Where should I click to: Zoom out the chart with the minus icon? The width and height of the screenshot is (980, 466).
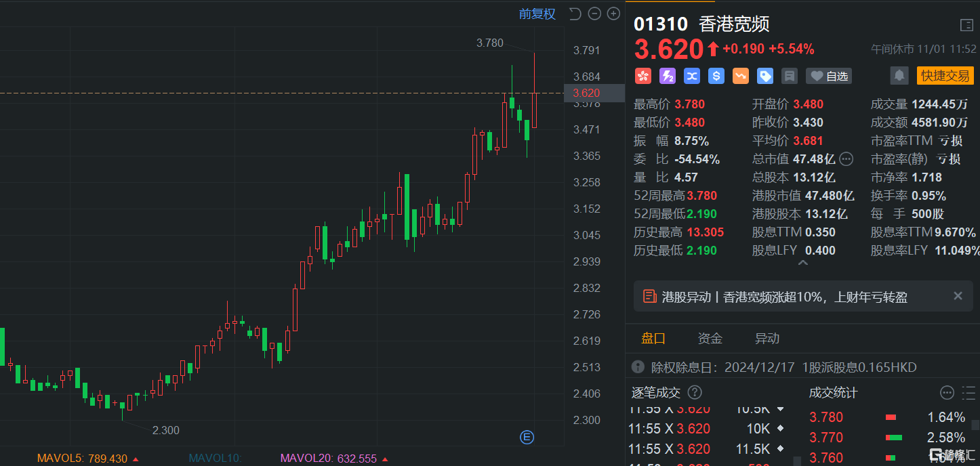(594, 14)
